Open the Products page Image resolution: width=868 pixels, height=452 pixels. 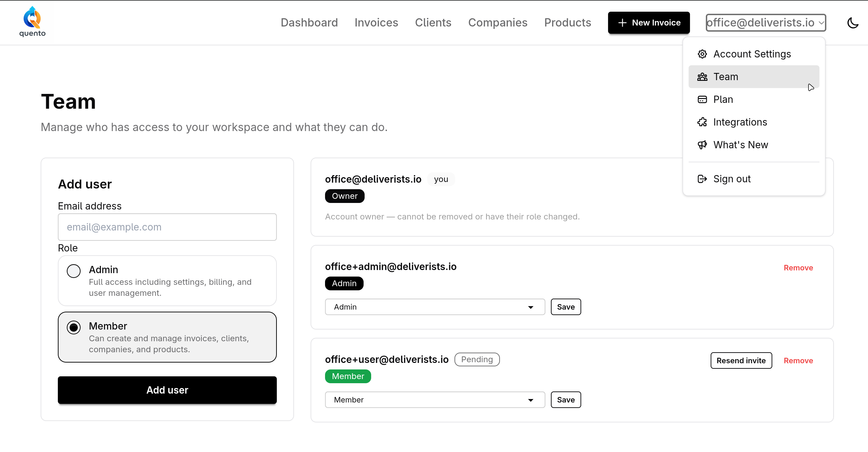[567, 23]
